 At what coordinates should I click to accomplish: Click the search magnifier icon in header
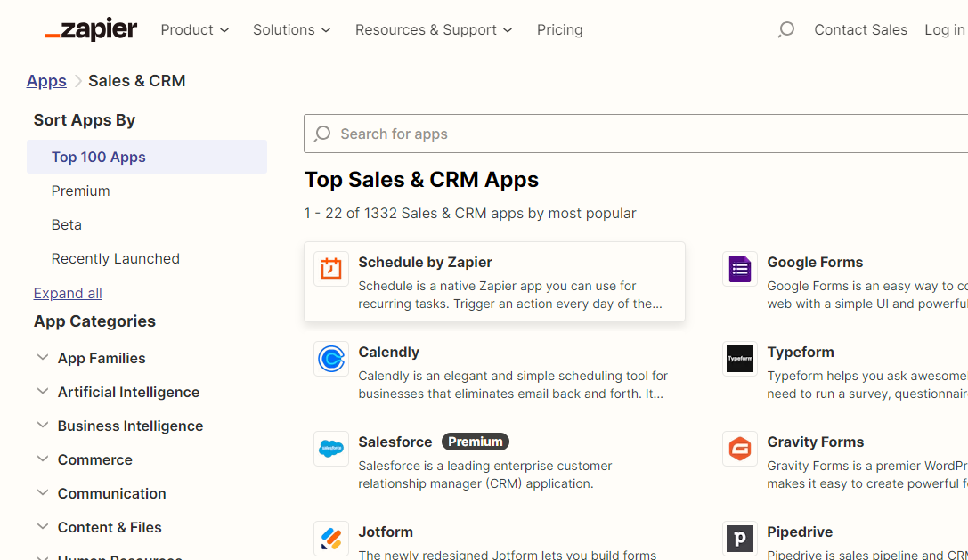(785, 29)
